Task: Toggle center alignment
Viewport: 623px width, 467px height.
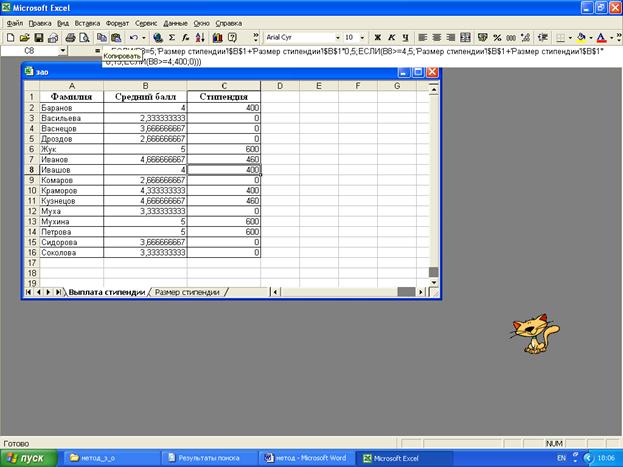Action: coord(437,38)
